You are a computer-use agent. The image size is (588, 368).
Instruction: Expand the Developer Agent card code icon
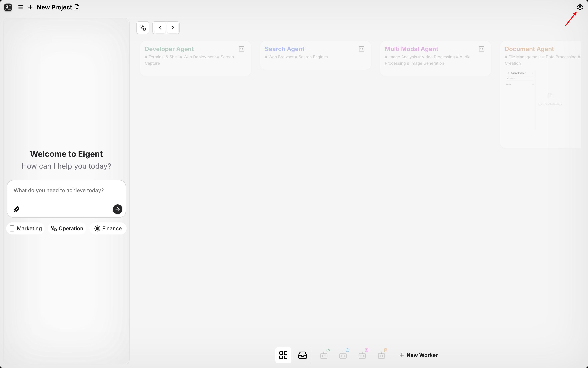click(241, 49)
